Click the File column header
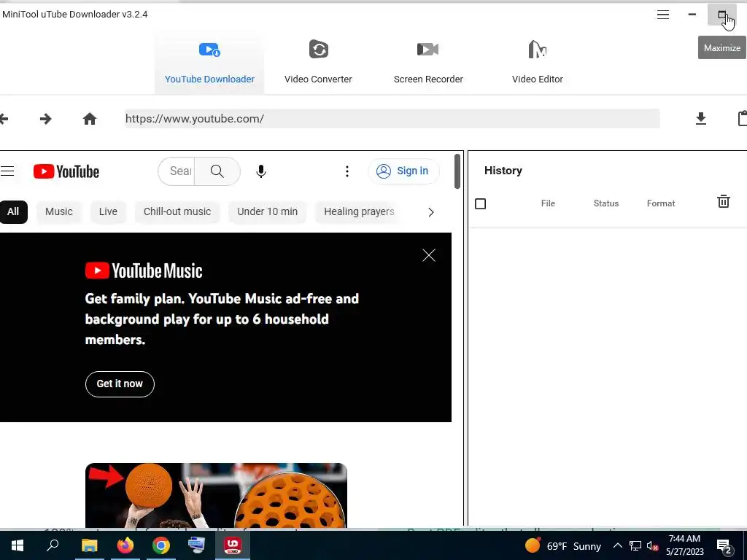747x560 pixels. [548, 203]
